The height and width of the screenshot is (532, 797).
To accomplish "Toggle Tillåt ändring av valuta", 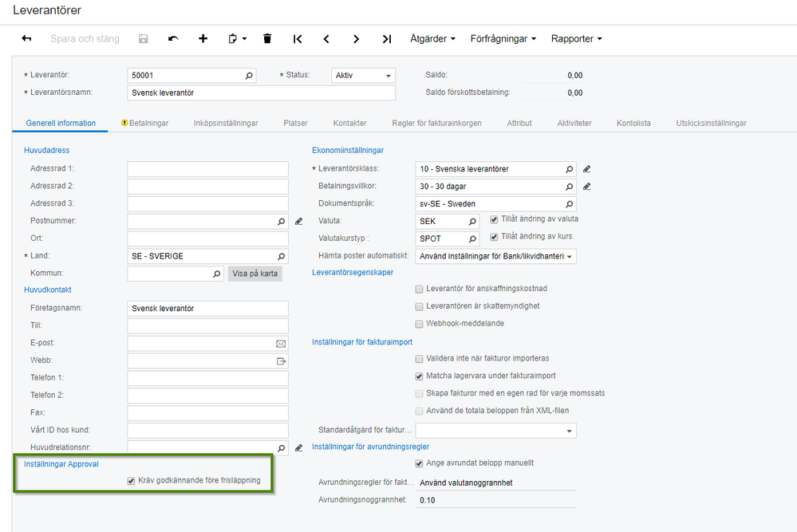I will [494, 219].
